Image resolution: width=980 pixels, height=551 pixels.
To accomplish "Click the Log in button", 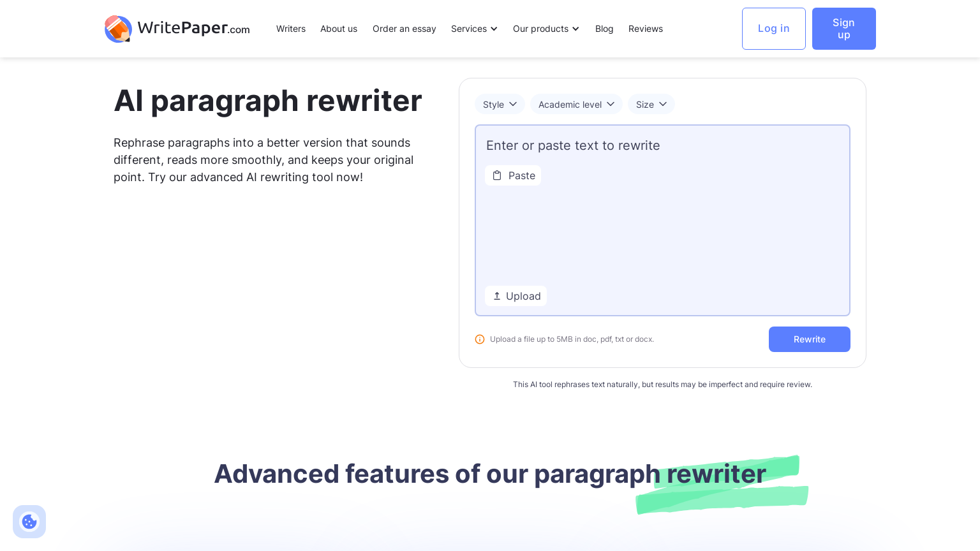I will tap(773, 29).
